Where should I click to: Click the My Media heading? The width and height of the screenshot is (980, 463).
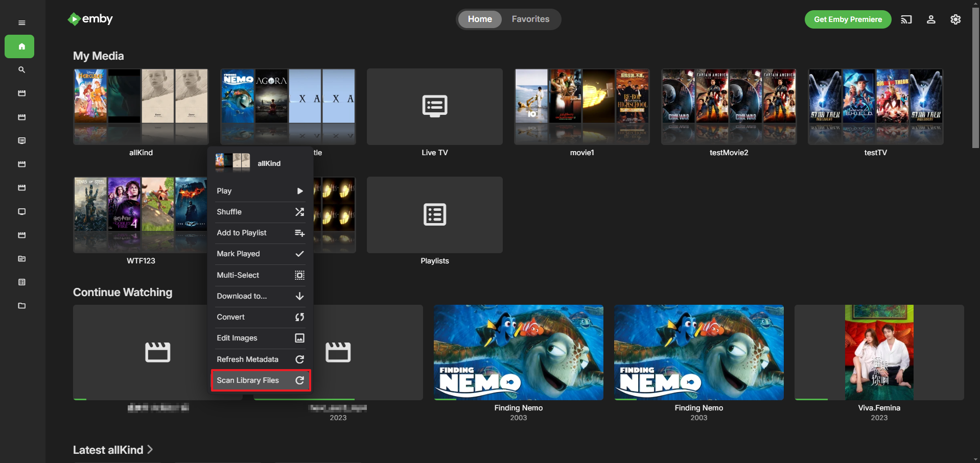click(x=98, y=56)
